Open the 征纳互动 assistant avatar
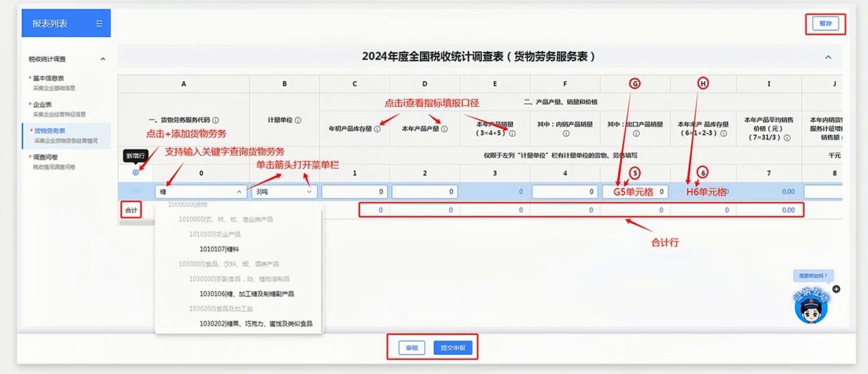The width and height of the screenshot is (868, 374). (811, 307)
